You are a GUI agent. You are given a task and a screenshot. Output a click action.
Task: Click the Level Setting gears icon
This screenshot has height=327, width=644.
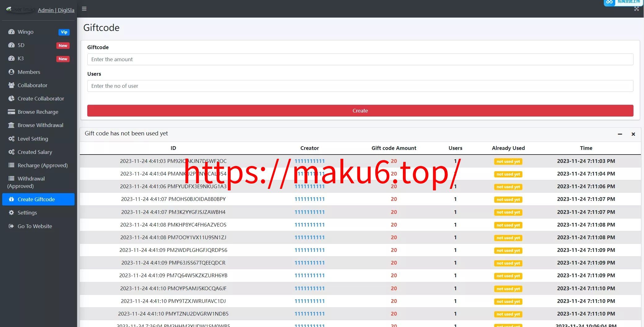11,139
